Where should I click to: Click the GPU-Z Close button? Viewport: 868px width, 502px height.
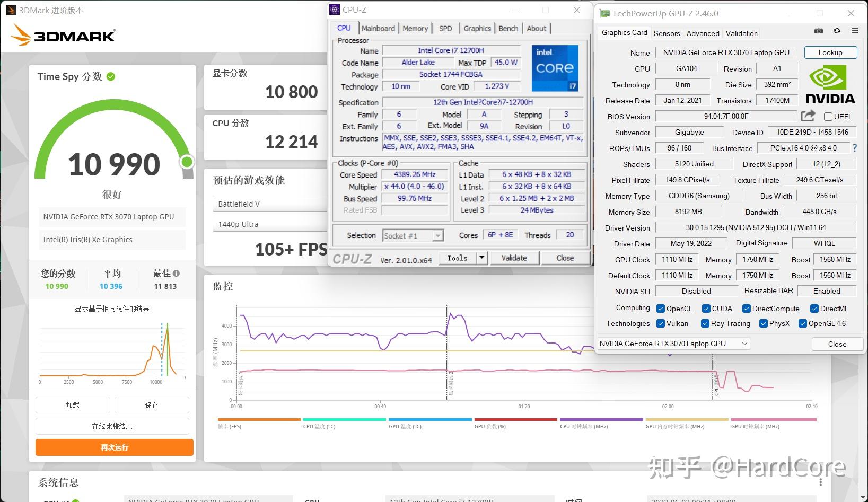pyautogui.click(x=837, y=344)
